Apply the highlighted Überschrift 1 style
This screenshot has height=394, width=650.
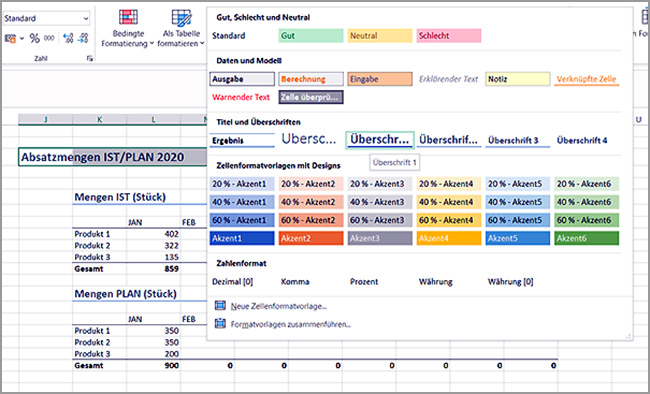point(380,140)
